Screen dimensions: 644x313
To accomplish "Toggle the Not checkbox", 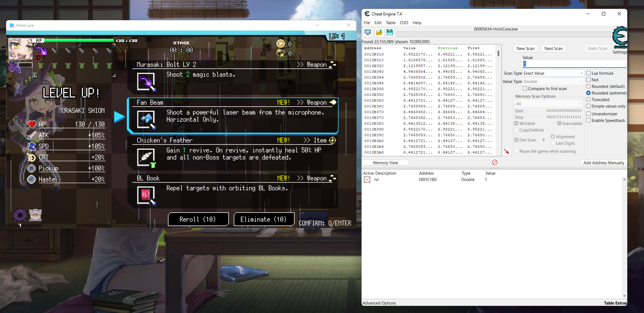I will [x=588, y=80].
